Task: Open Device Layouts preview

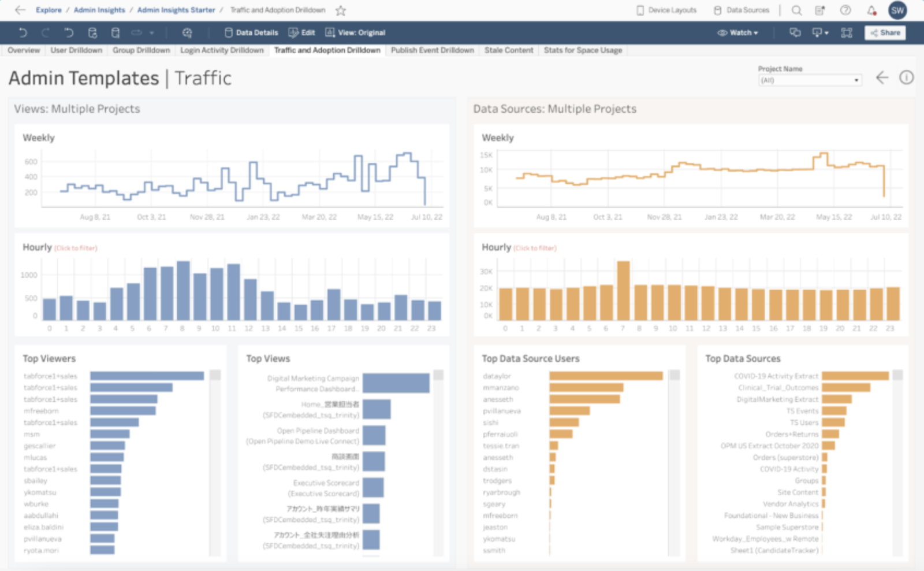Action: pyautogui.click(x=666, y=10)
